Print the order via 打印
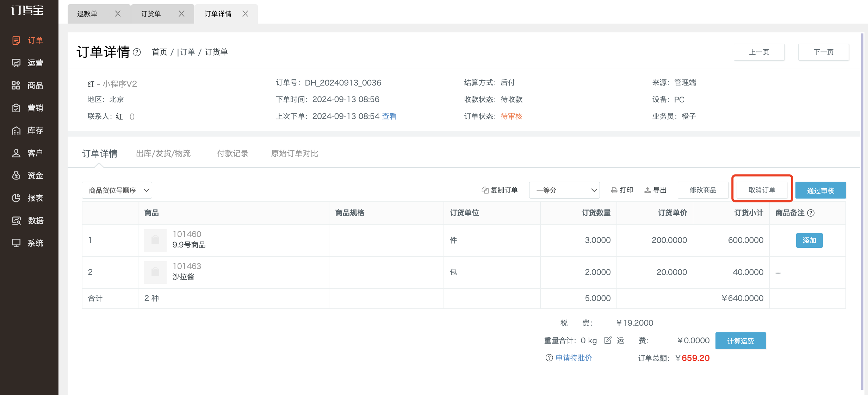This screenshot has height=395, width=868. 622,190
